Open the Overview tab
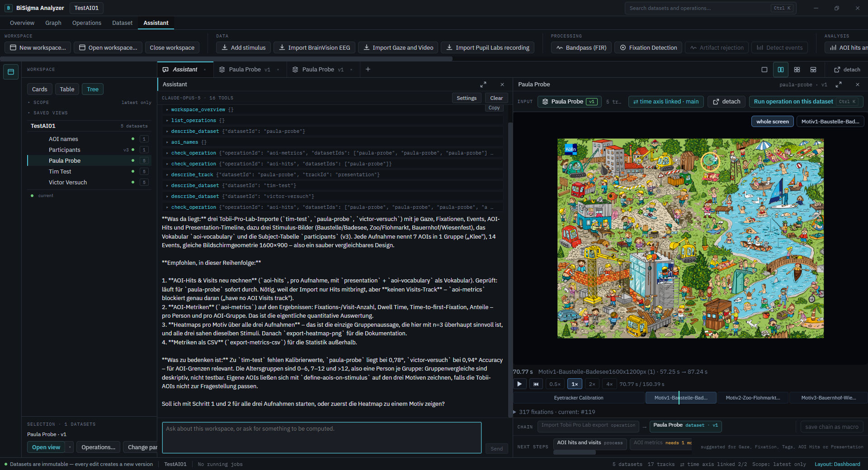Viewport: 868px width, 470px height. pyautogui.click(x=22, y=23)
